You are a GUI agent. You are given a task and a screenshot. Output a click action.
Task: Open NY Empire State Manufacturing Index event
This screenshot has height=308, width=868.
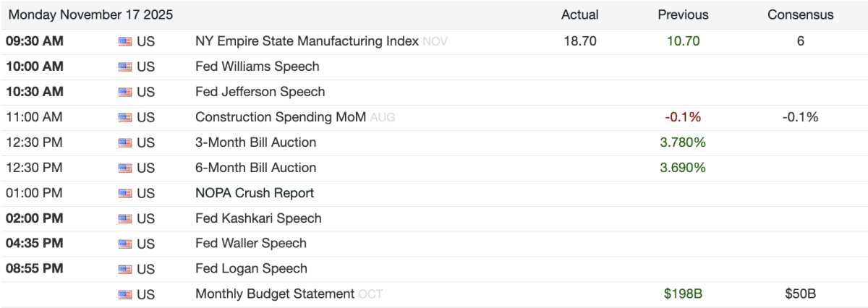pyautogui.click(x=307, y=42)
